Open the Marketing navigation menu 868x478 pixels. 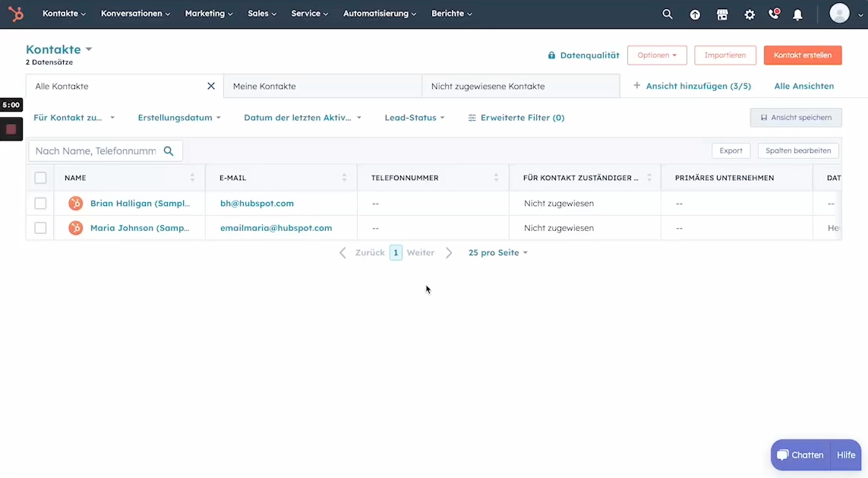coord(209,13)
